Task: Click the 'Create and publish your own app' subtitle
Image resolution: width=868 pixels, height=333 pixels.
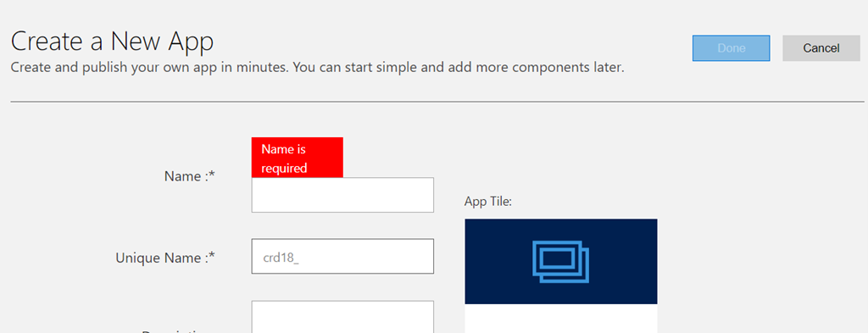Action: (x=317, y=68)
